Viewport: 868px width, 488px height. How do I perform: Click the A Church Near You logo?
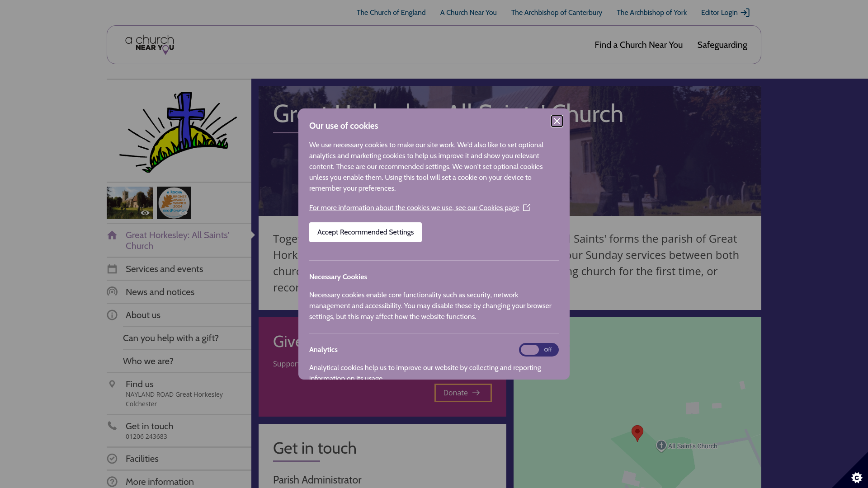(150, 45)
